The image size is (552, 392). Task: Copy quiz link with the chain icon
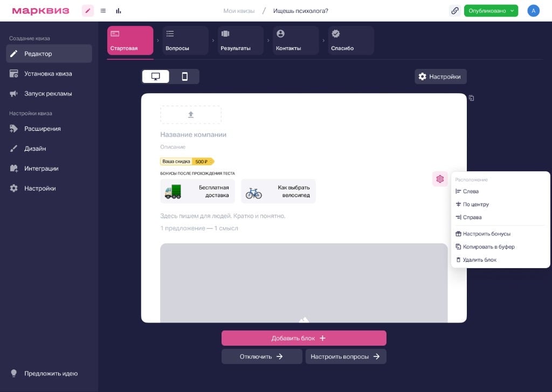click(455, 11)
